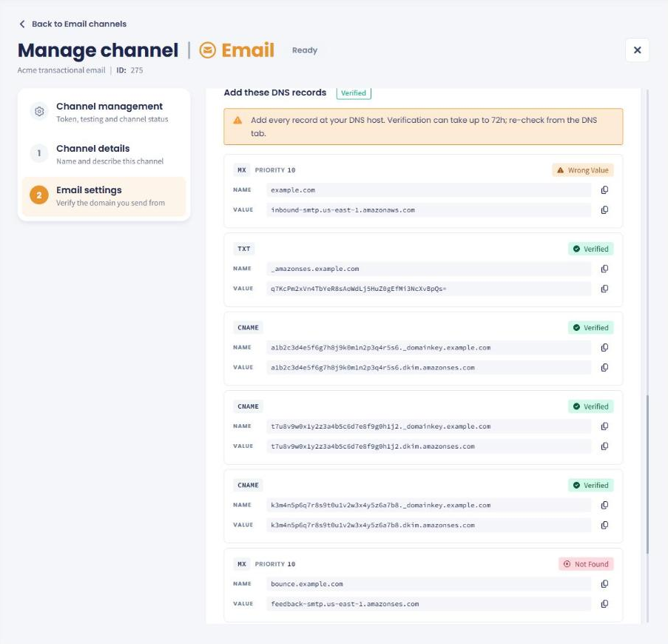Select the bounce.example.com name text

[x=307, y=584]
